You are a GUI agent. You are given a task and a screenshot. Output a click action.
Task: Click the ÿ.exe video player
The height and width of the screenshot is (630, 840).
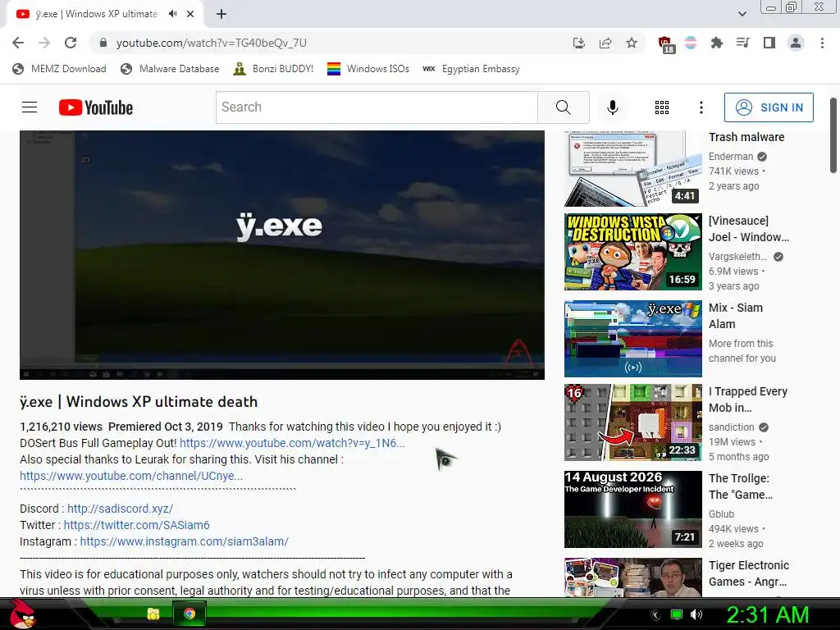pyautogui.click(x=282, y=255)
